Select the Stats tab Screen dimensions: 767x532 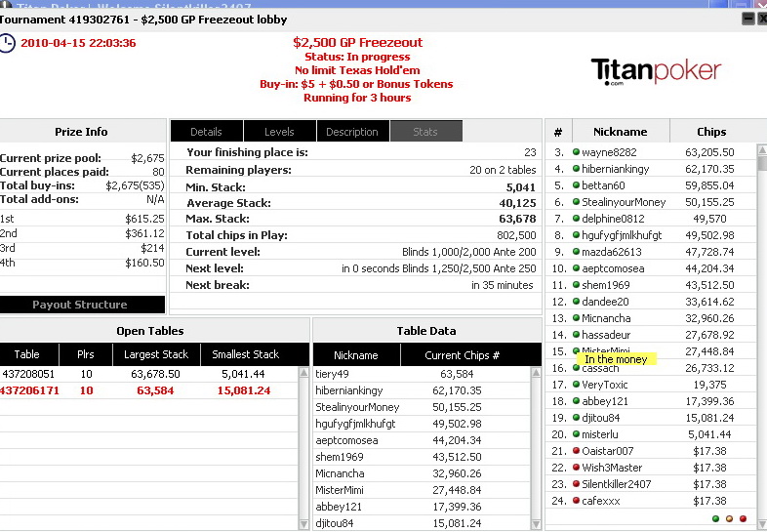click(425, 132)
